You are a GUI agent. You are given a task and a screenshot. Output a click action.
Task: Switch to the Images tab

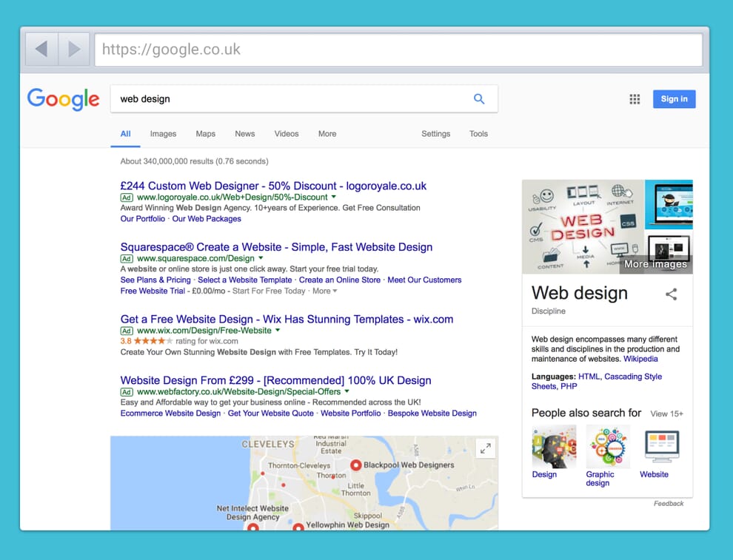point(163,134)
